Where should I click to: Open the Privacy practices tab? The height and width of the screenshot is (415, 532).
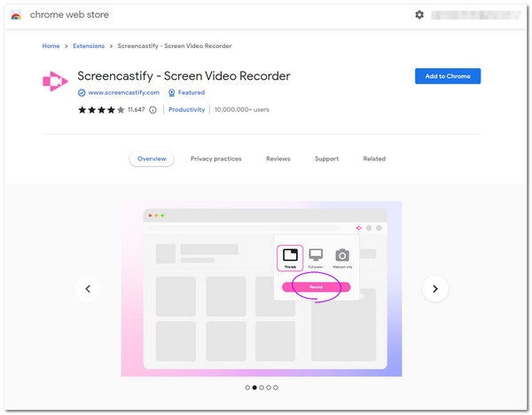point(215,159)
